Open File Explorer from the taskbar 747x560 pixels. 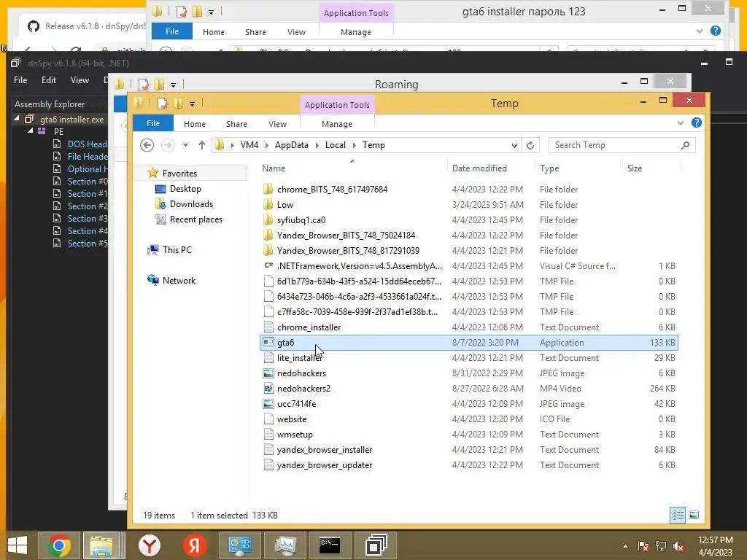pos(101,545)
